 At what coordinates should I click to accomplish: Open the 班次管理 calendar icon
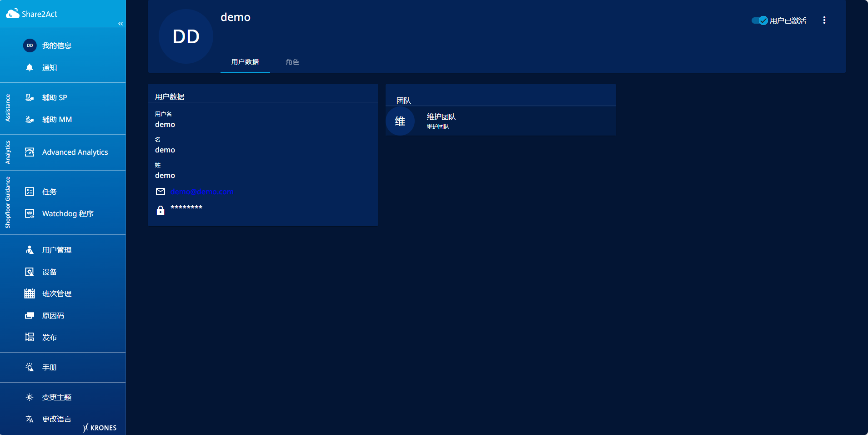coord(30,293)
